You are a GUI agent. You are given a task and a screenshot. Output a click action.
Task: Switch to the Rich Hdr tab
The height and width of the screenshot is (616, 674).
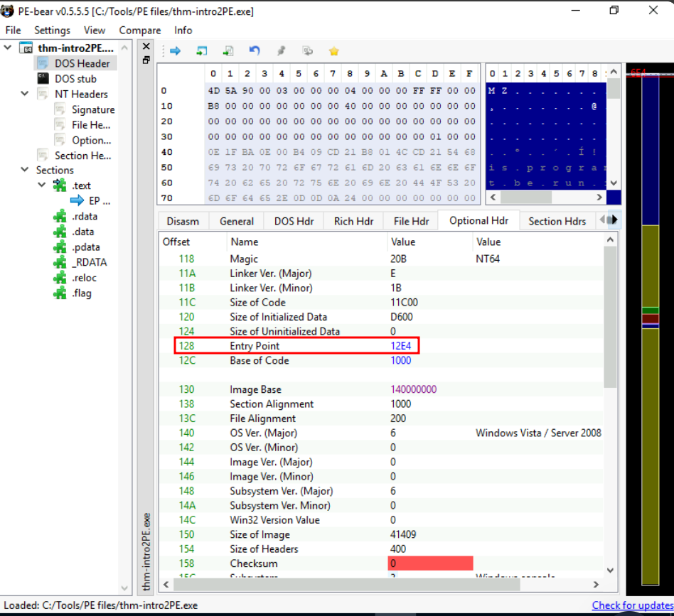coord(353,221)
